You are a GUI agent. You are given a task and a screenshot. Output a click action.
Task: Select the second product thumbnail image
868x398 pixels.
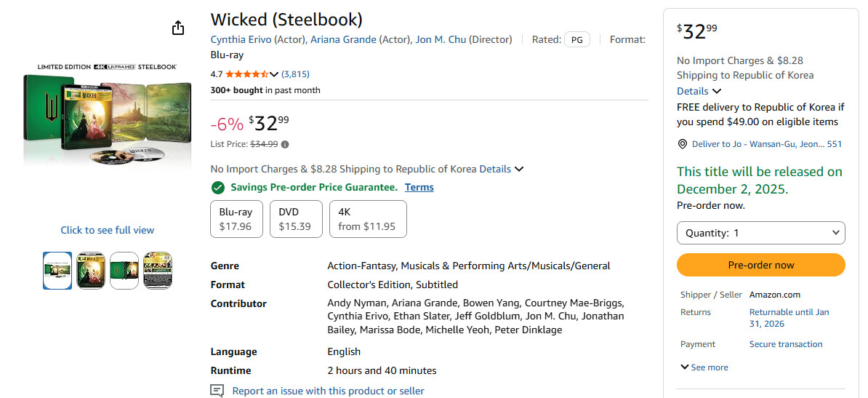point(91,271)
